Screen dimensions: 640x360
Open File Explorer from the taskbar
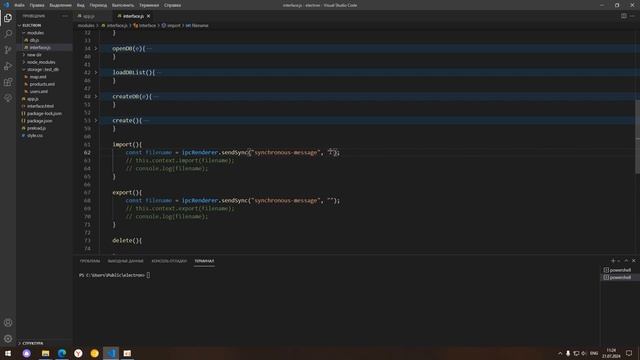click(x=45, y=353)
